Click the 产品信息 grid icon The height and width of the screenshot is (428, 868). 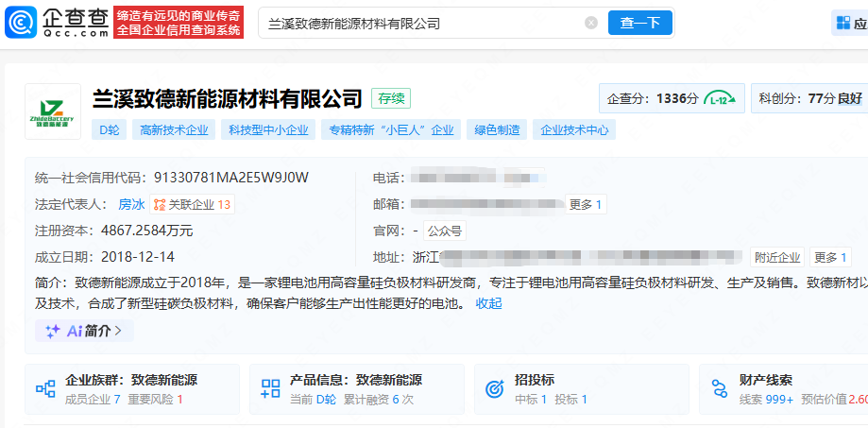point(270,388)
